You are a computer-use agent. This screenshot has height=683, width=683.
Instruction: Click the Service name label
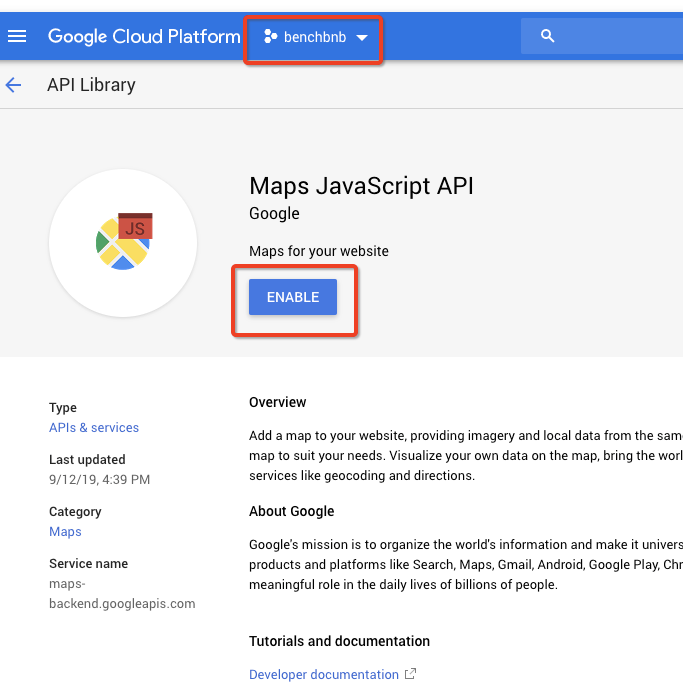[x=88, y=564]
